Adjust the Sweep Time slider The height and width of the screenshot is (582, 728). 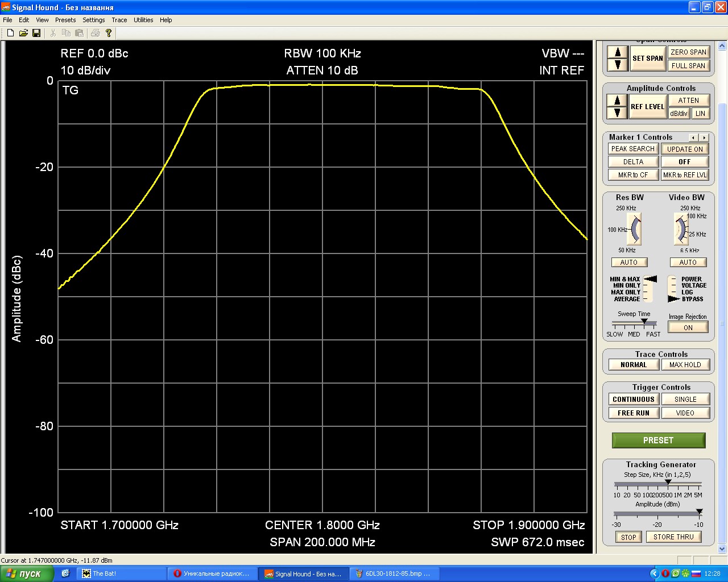point(634,322)
